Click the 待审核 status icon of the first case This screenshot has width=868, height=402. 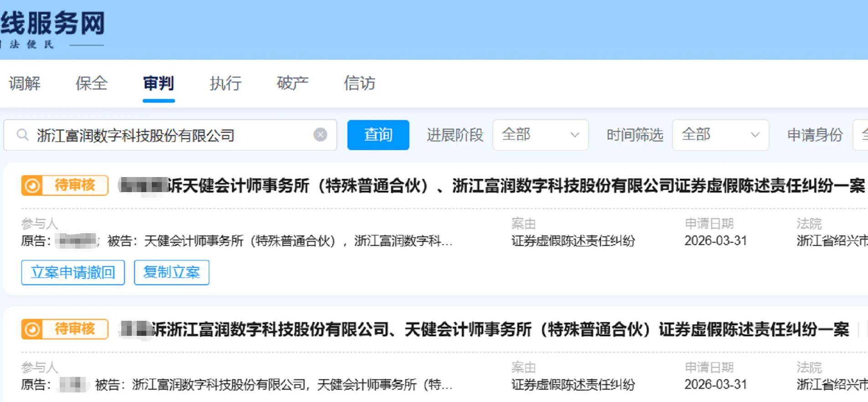tap(32, 186)
